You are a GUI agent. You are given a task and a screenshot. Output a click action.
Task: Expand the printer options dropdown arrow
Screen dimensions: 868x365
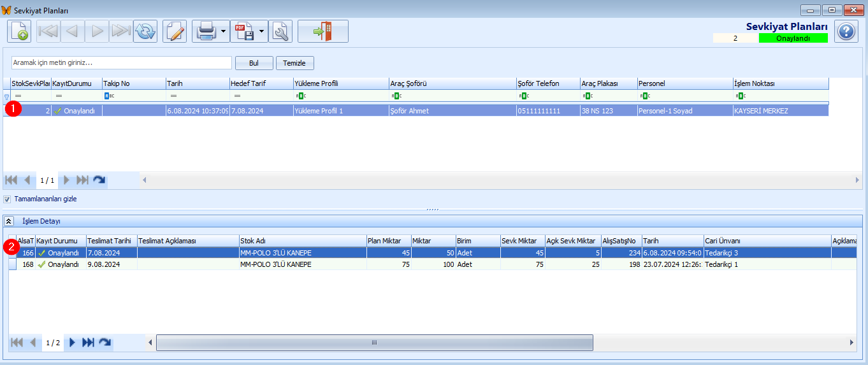pos(224,31)
